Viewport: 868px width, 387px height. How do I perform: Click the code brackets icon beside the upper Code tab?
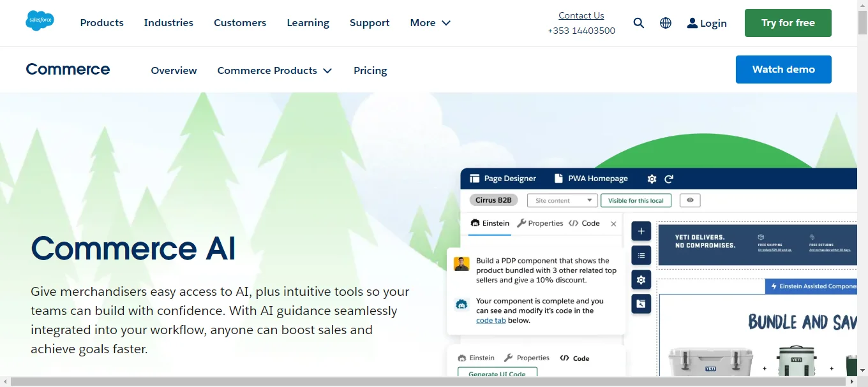573,223
